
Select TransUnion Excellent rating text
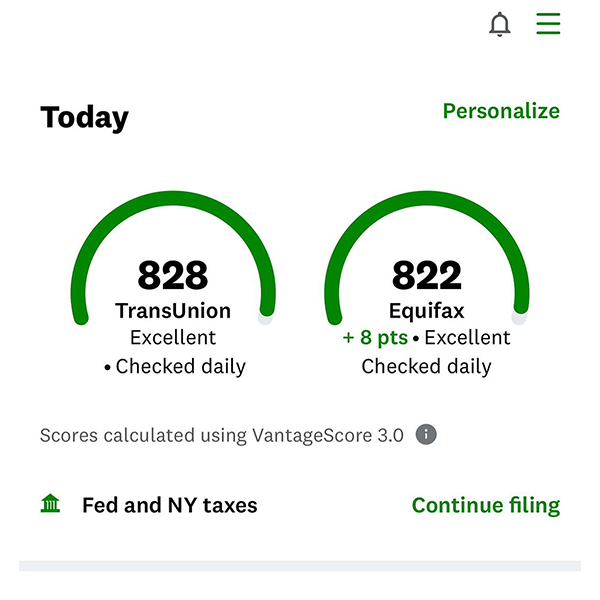[173, 338]
